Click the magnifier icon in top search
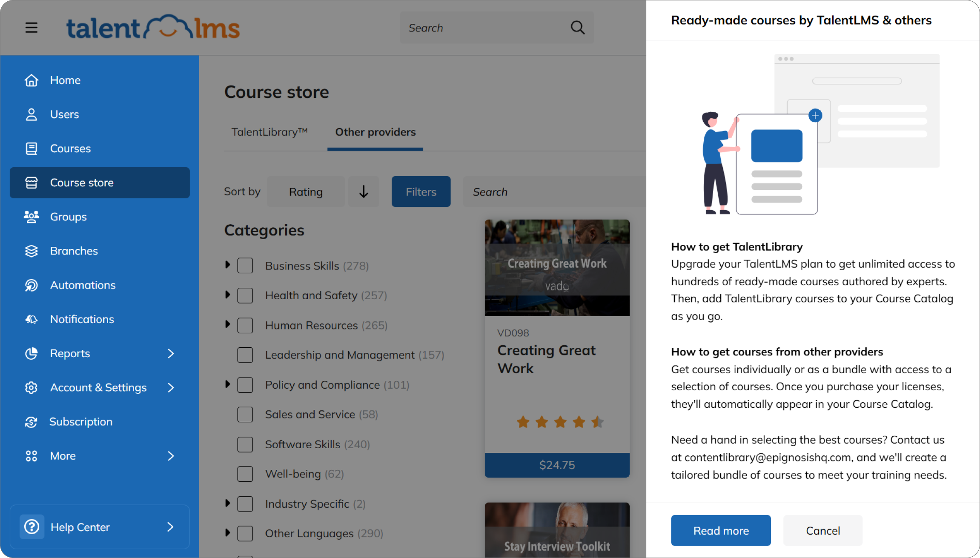 point(577,28)
